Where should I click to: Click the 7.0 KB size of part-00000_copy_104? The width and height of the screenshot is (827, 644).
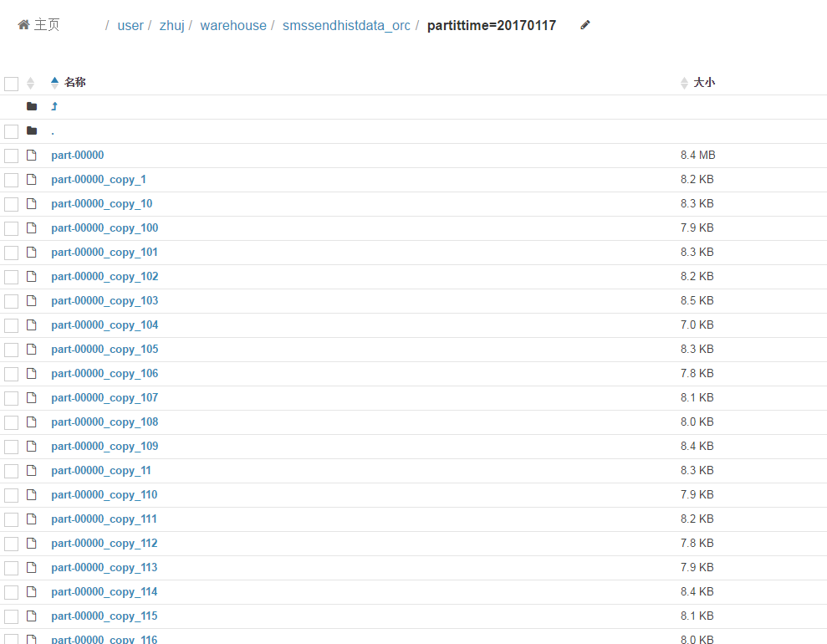coord(697,325)
